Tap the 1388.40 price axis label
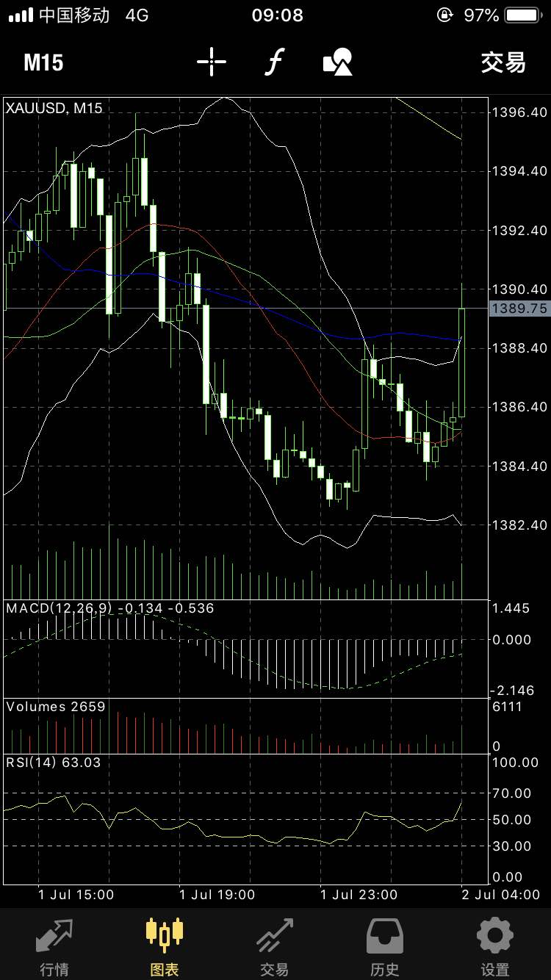Image resolution: width=551 pixels, height=980 pixels. coord(519,347)
